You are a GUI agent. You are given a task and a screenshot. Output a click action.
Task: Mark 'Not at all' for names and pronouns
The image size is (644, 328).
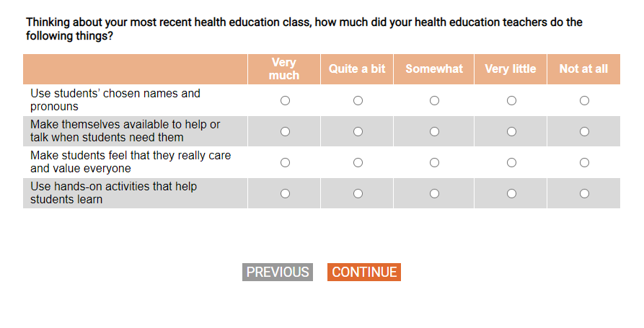[584, 101]
